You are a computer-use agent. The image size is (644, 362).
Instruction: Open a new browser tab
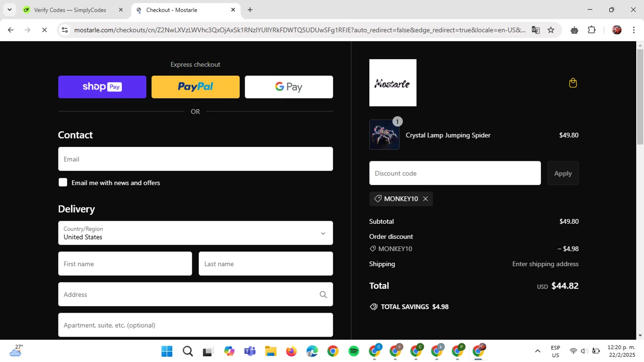coord(250,10)
